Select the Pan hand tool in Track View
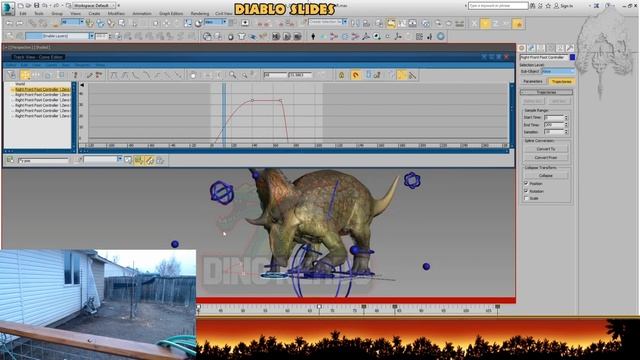The image size is (640, 360). tap(193, 75)
